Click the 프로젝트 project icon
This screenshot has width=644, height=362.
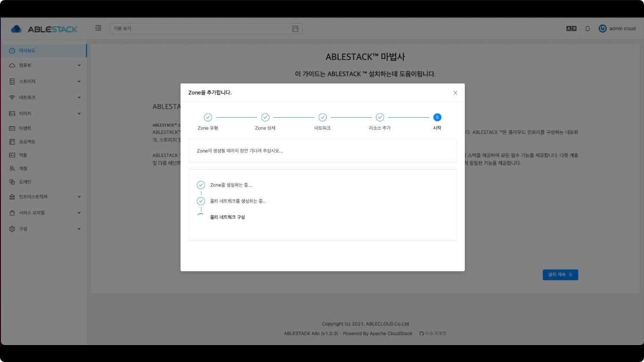click(12, 142)
